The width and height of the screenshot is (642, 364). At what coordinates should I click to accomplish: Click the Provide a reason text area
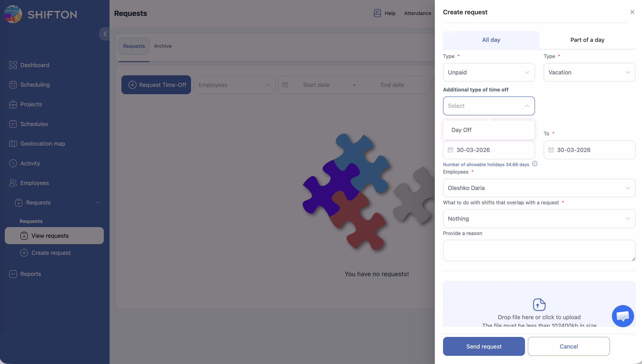tap(539, 250)
